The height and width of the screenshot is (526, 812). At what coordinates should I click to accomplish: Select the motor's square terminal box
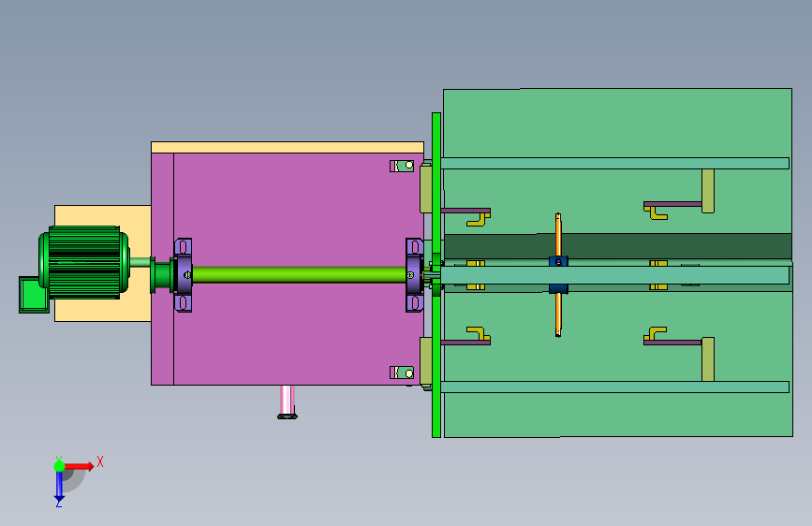click(34, 295)
